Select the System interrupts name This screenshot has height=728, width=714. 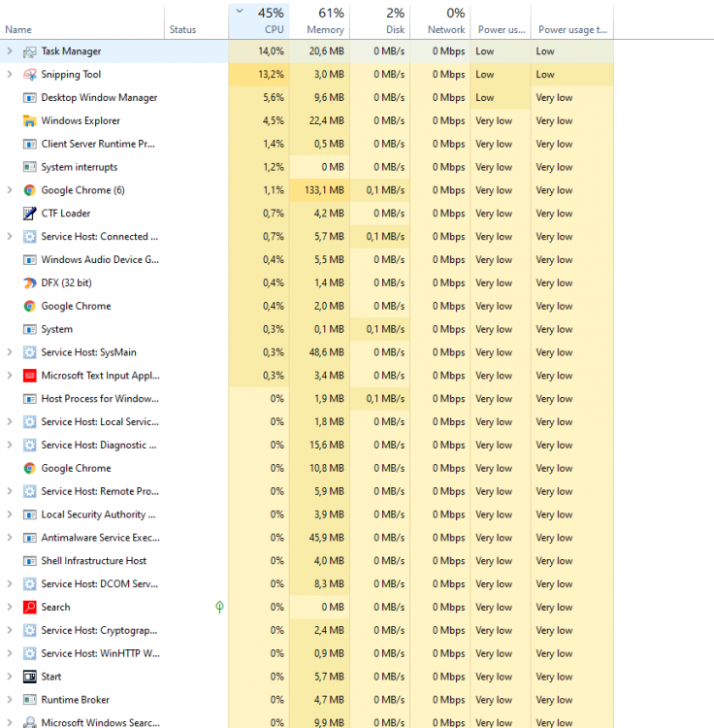point(80,167)
